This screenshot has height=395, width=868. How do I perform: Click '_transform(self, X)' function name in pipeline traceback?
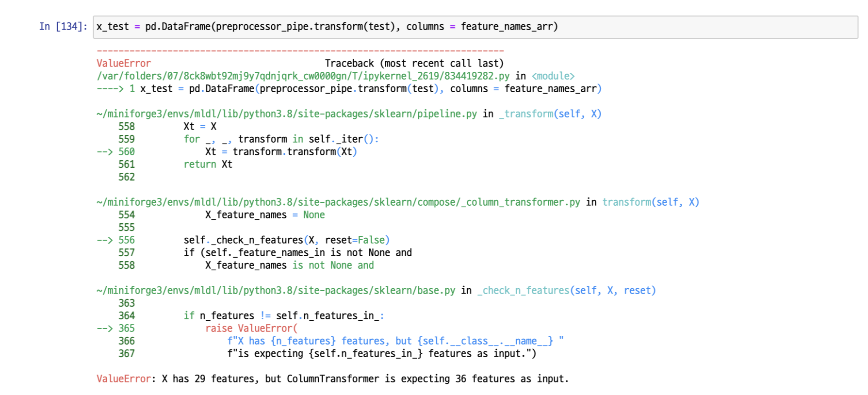pyautogui.click(x=550, y=114)
